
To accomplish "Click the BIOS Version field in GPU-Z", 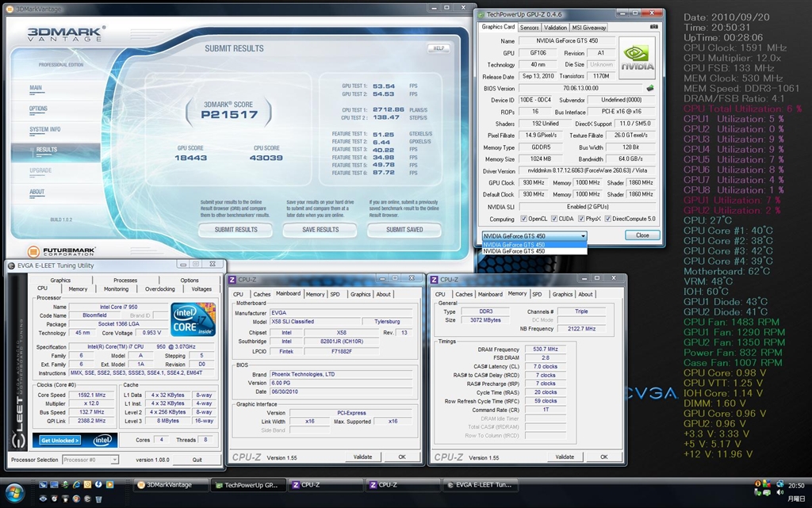I will [580, 88].
